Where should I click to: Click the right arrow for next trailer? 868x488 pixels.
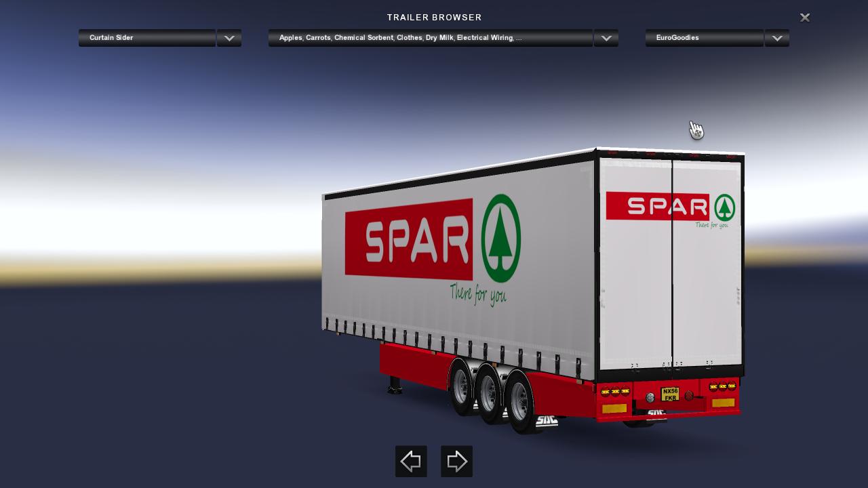pyautogui.click(x=456, y=462)
